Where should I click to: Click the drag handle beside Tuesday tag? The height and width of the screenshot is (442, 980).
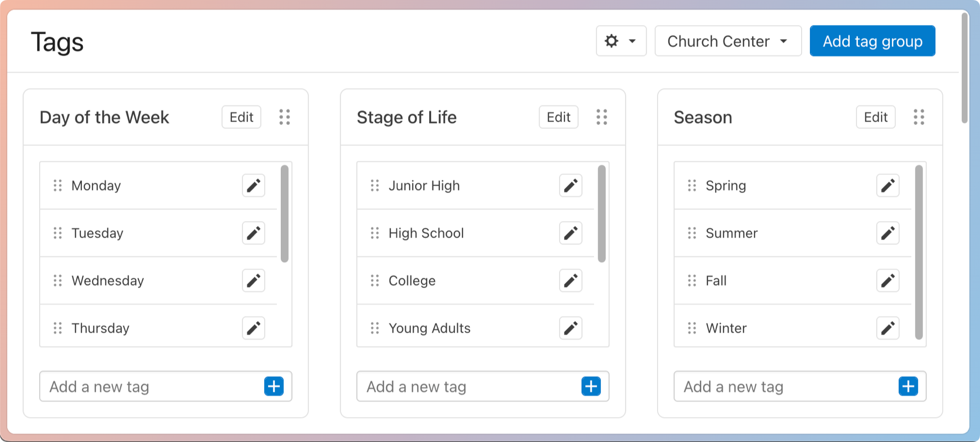(58, 233)
